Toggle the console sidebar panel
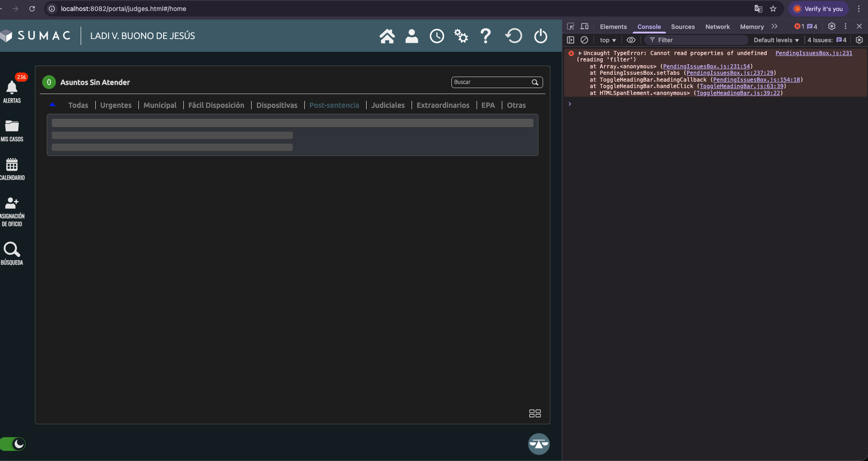This screenshot has width=868, height=461. (x=571, y=40)
